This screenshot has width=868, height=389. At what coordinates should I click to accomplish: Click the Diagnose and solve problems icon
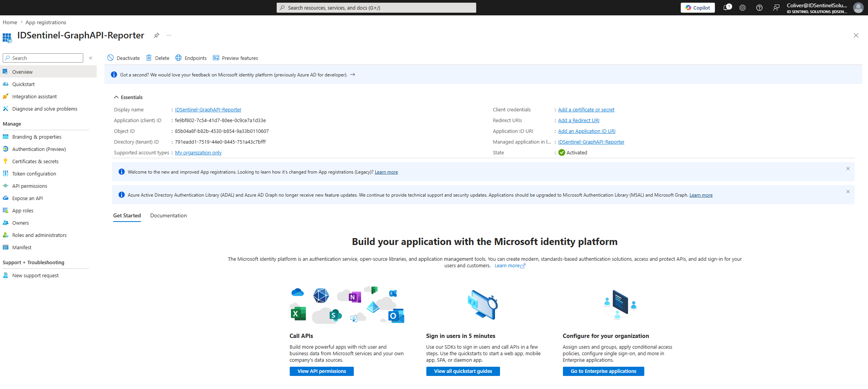click(x=5, y=109)
